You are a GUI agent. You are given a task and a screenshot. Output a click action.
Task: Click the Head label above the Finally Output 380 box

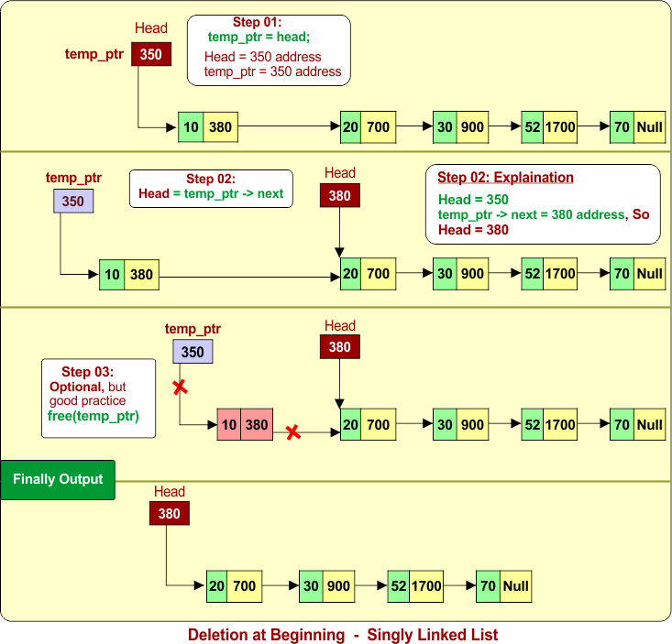tap(170, 492)
